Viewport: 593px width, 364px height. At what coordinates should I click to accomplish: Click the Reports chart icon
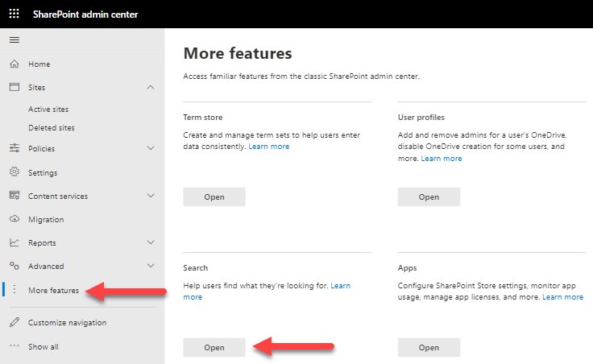tap(15, 242)
